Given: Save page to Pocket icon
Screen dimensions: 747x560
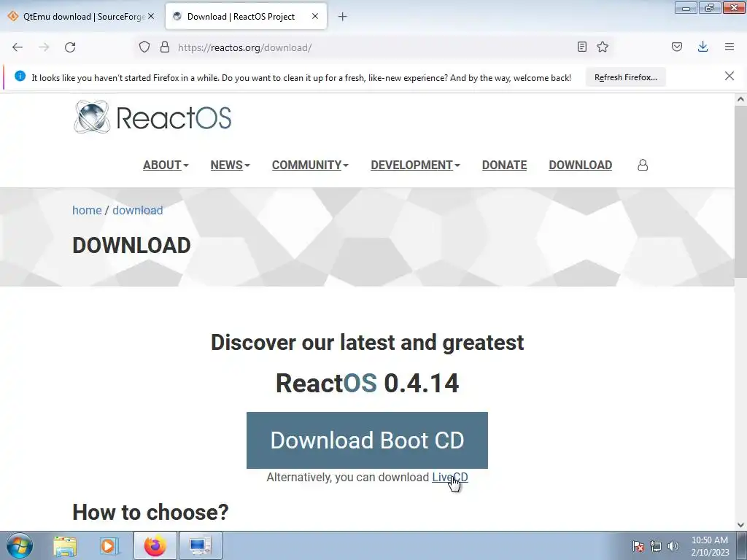Looking at the screenshot, I should click(676, 47).
